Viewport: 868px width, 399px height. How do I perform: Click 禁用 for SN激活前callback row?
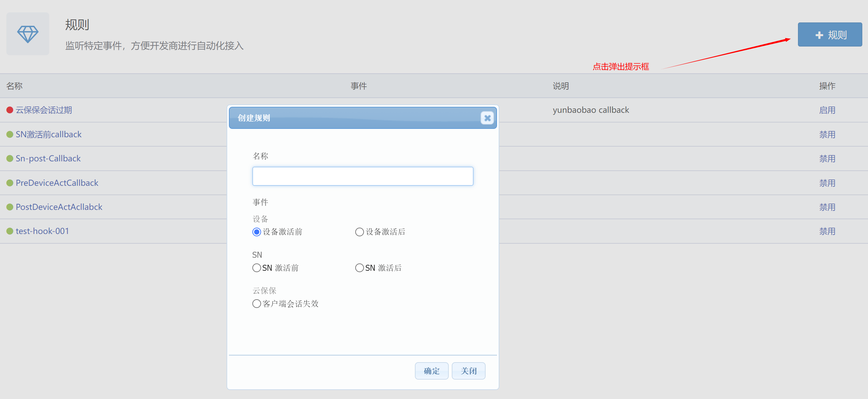point(827,135)
